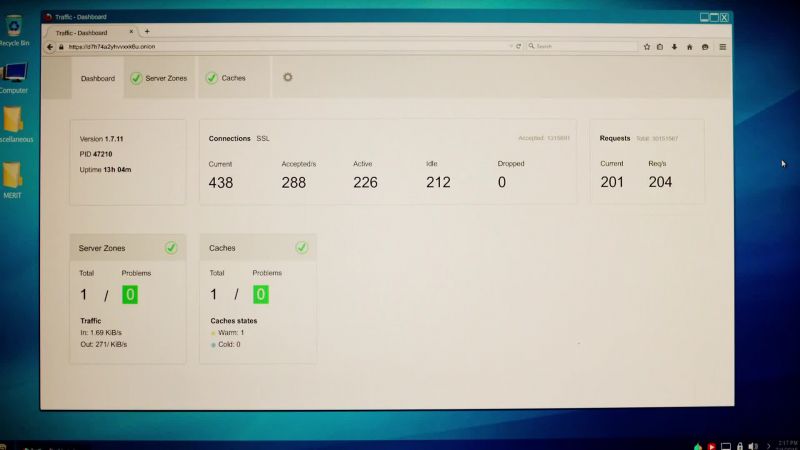800x450 pixels.
Task: Open the hamburger menu in the browser
Action: pyautogui.click(x=722, y=47)
